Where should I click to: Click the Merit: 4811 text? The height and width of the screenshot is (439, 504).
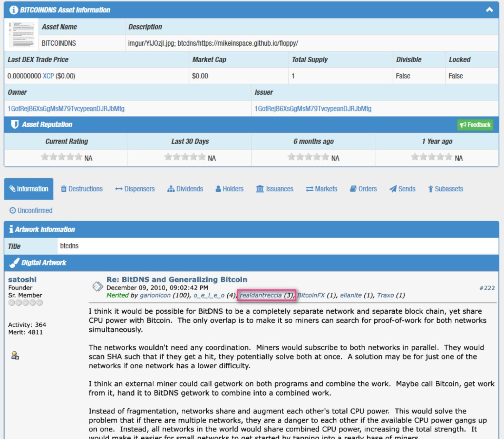(25, 332)
